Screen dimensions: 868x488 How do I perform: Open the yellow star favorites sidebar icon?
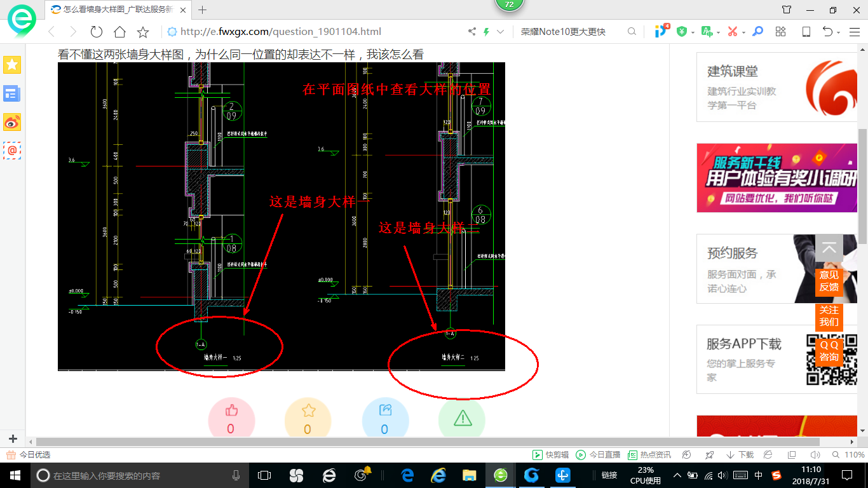click(x=12, y=64)
